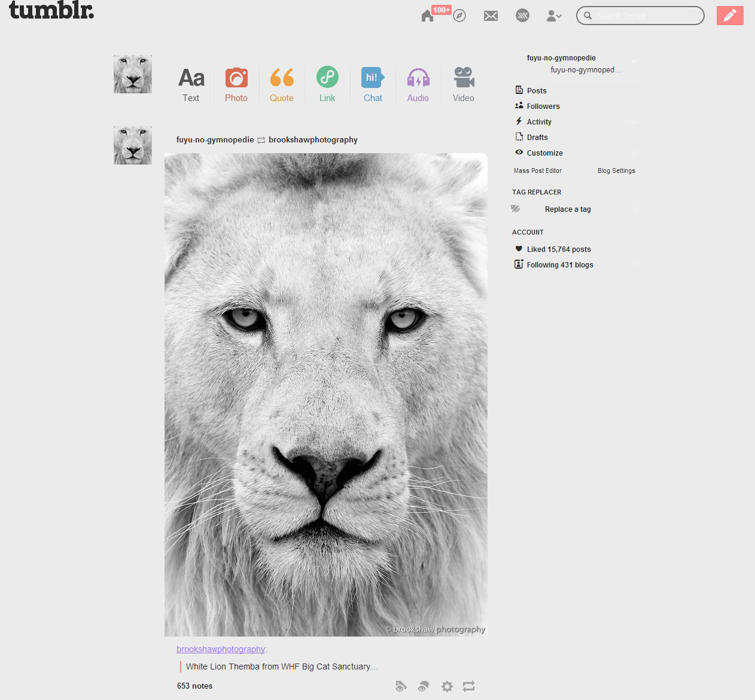This screenshot has height=700, width=755.
Task: Create a new Video post
Action: click(x=464, y=84)
